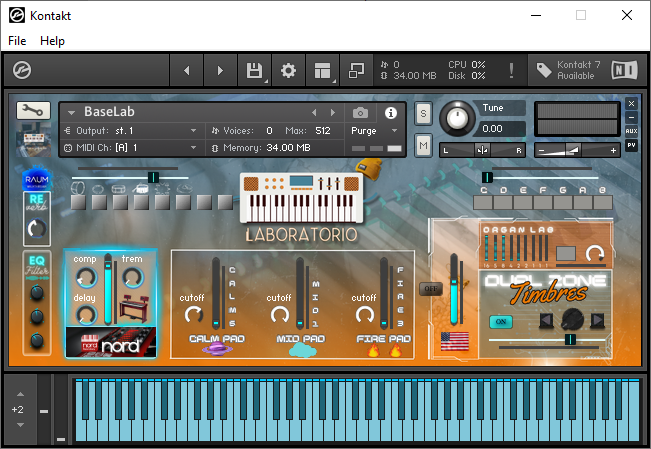Screen dimensions: 651x449
Task: Click the Max voices 512 value
Action: [x=323, y=131]
